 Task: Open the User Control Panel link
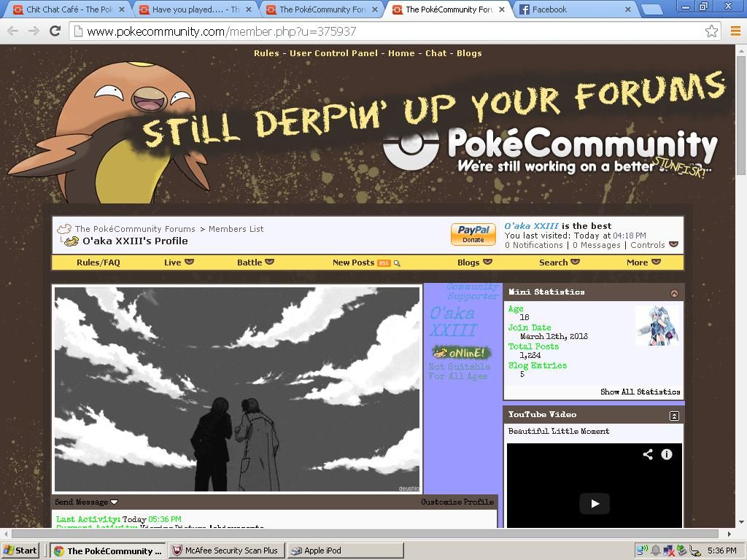click(333, 53)
